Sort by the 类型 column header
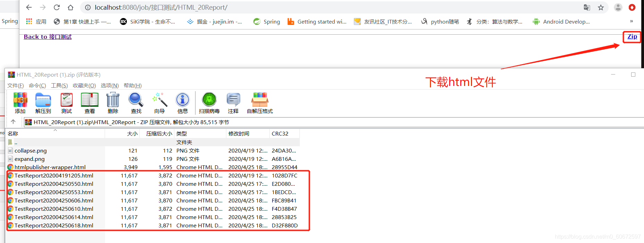Image resolution: width=644 pixels, height=243 pixels. [200, 133]
